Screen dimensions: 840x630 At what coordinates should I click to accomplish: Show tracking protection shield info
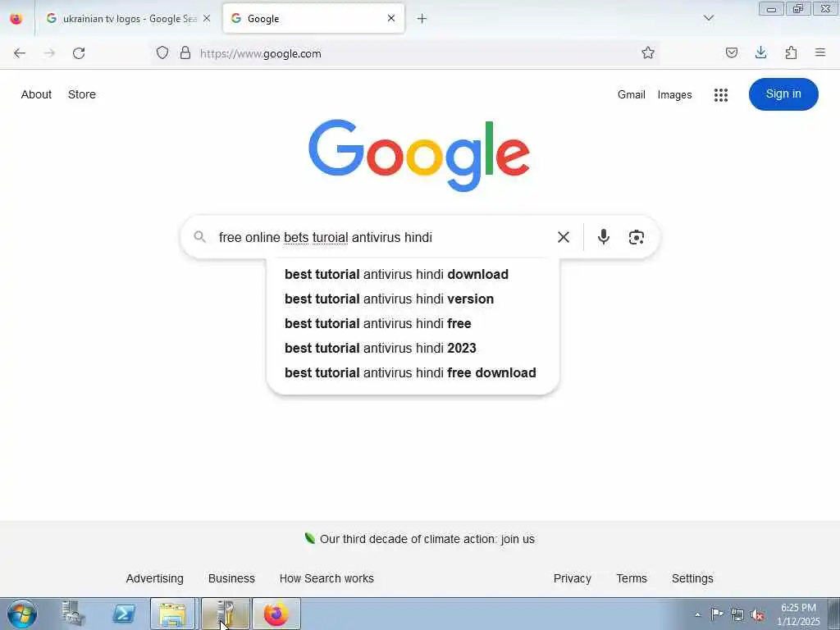[x=162, y=52]
